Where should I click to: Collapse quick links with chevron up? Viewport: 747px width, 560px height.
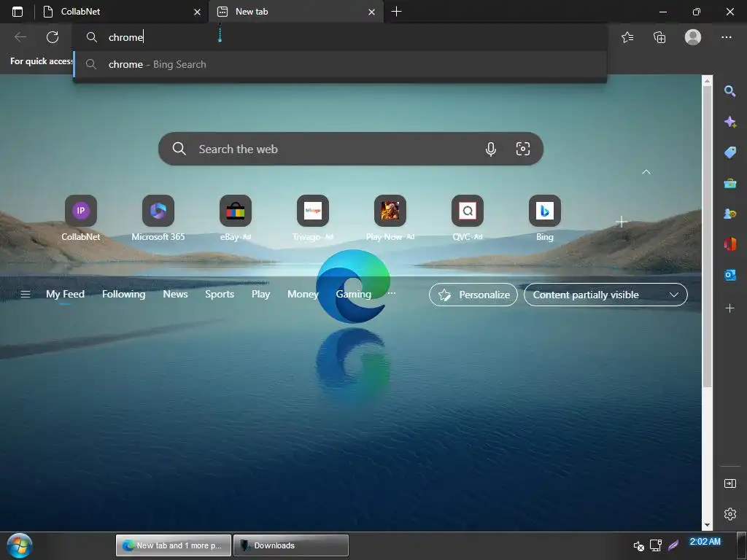(x=646, y=172)
